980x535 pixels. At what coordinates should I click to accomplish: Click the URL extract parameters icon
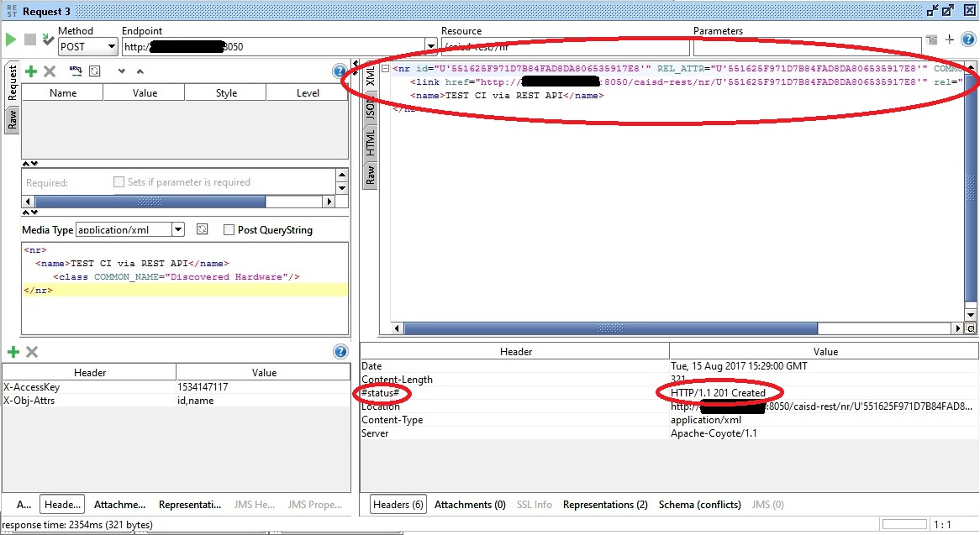(76, 71)
